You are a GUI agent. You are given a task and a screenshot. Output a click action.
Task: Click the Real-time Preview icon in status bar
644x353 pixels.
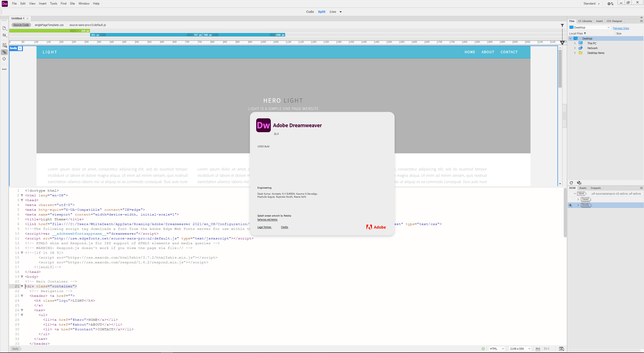(561, 349)
